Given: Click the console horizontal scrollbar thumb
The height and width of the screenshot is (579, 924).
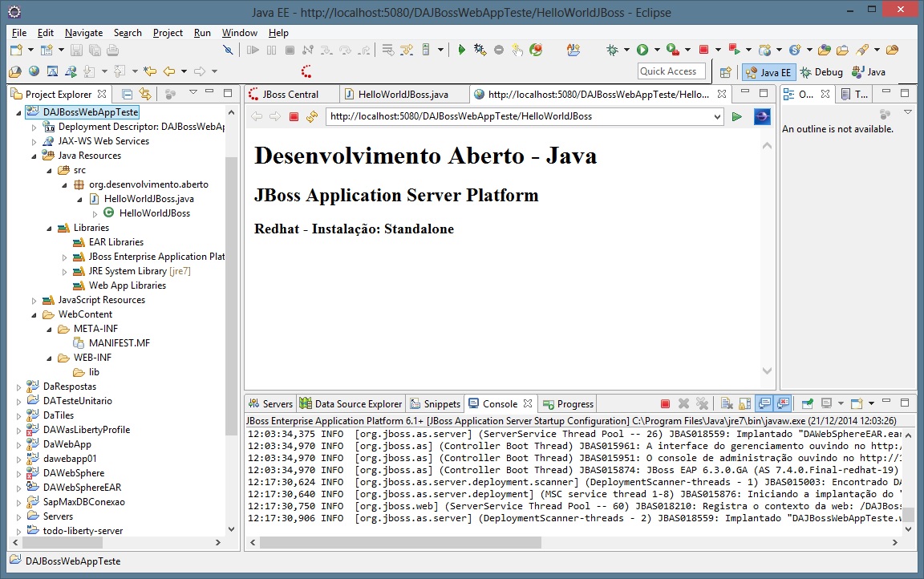Looking at the screenshot, I should pyautogui.click(x=401, y=543).
